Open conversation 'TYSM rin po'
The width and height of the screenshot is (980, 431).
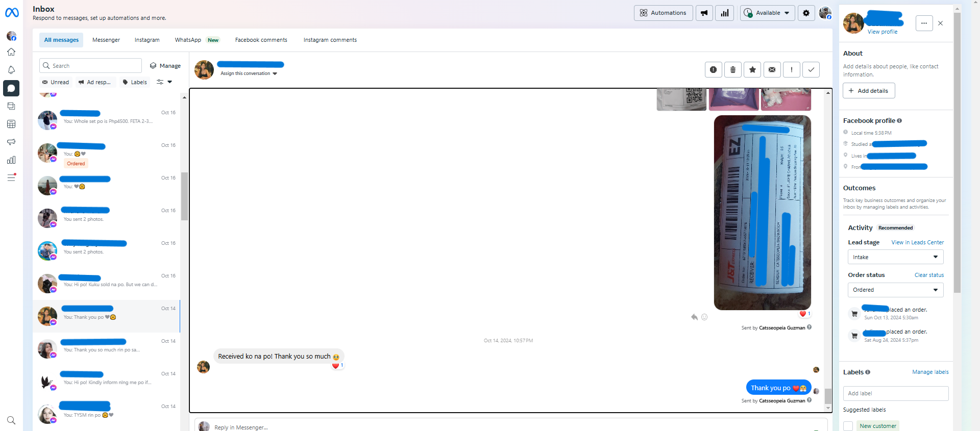coord(107,414)
